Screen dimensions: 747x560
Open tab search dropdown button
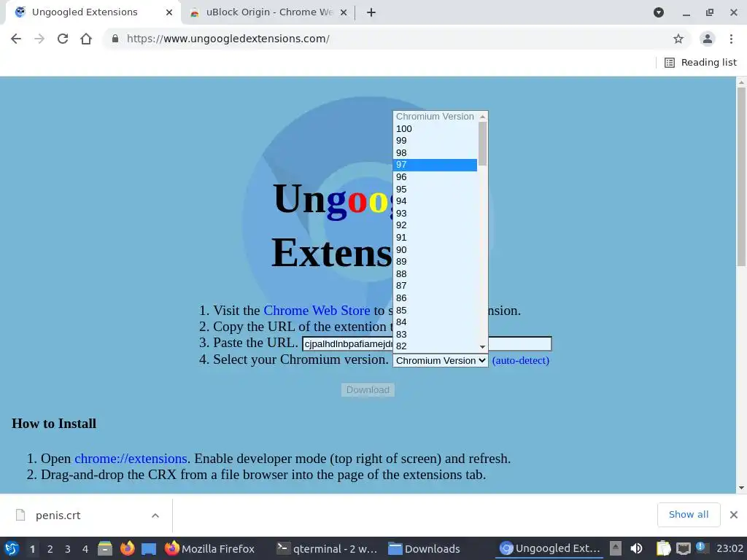tap(659, 12)
